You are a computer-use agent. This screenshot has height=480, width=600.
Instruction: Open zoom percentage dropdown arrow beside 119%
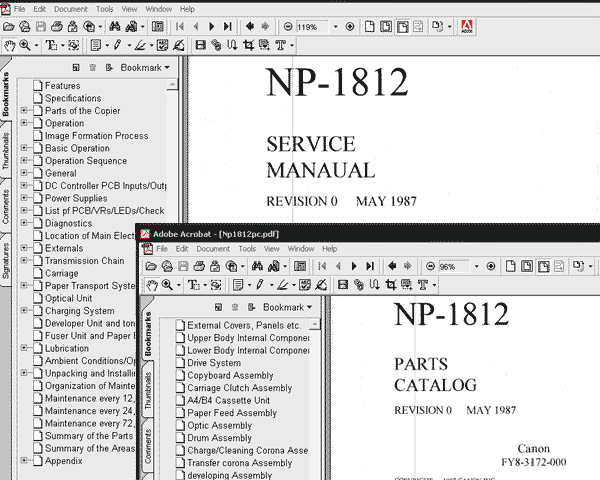pyautogui.click(x=335, y=27)
